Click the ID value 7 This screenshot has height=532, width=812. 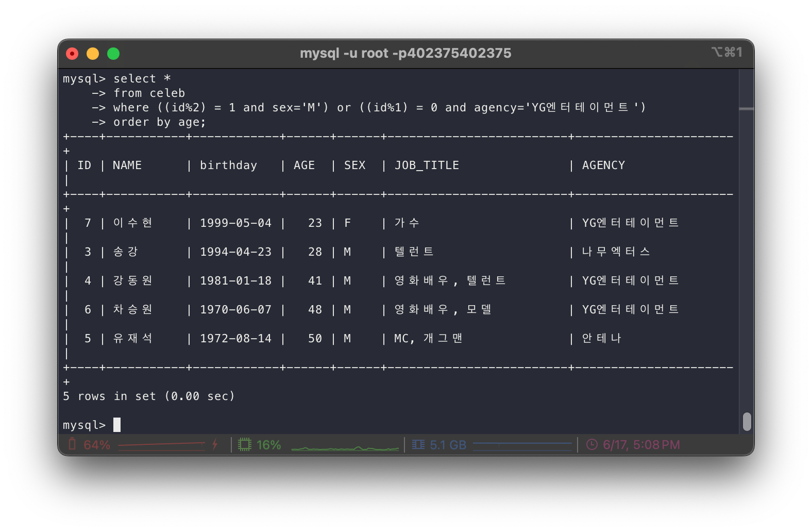click(x=88, y=223)
